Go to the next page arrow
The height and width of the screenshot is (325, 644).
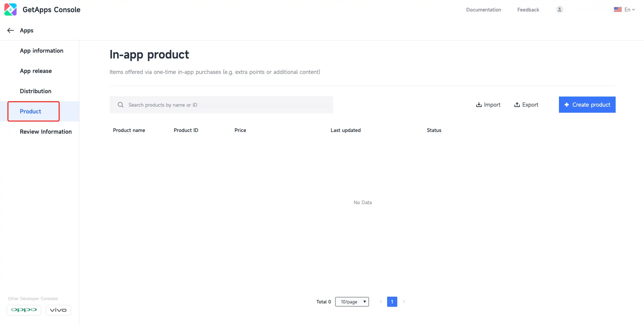404,302
